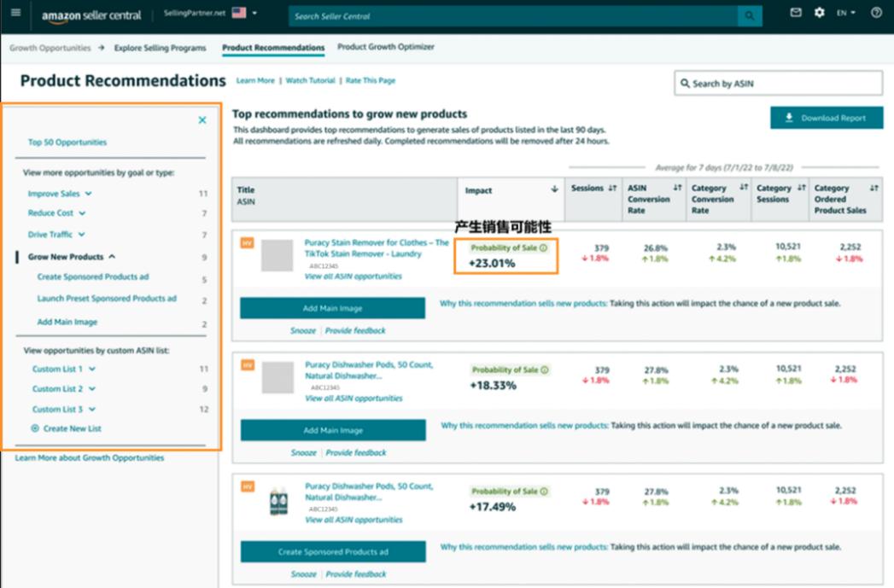Viewport: 894px width, 588px height.
Task: Close the side filter panel
Action: click(202, 120)
